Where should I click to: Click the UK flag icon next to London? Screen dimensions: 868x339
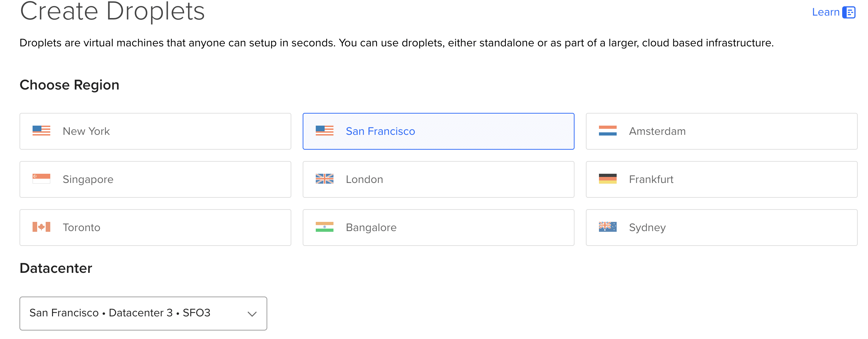[324, 179]
